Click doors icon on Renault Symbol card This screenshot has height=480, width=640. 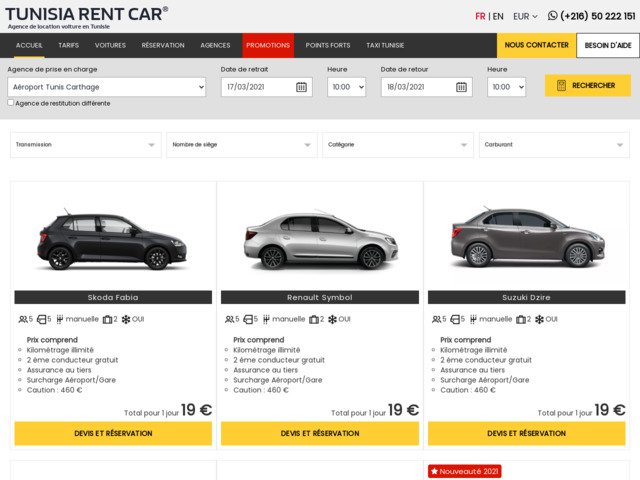(248, 319)
